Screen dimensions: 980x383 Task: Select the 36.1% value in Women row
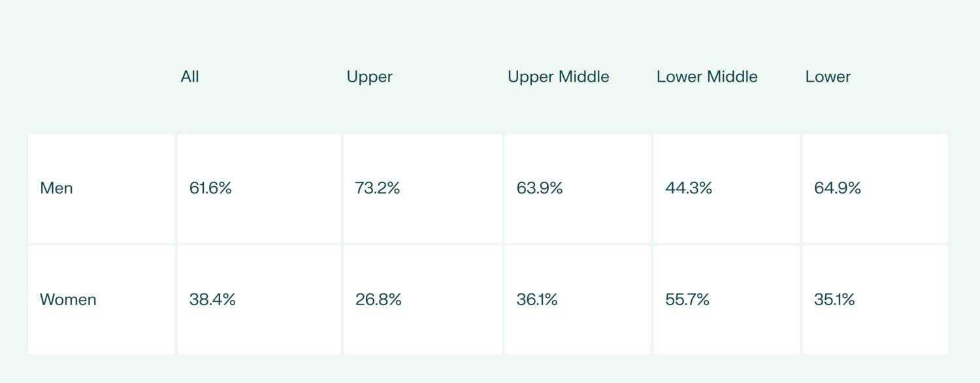(537, 300)
